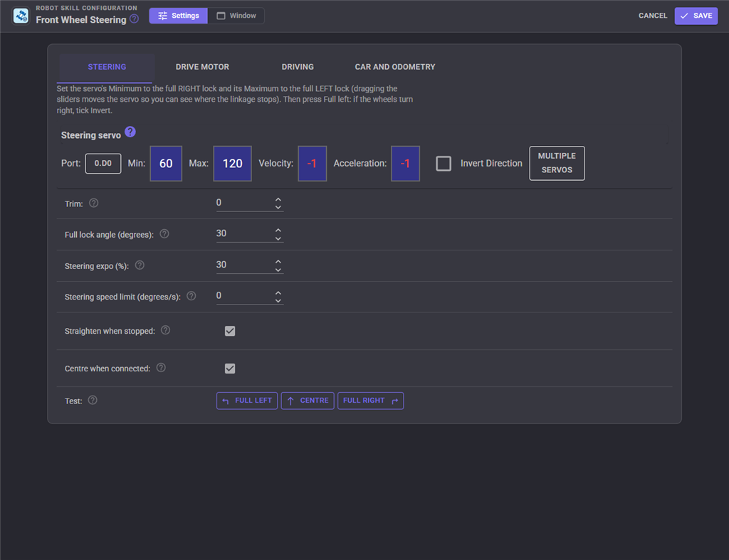Increase Full lock angle with up arrow
This screenshot has width=729, height=560.
[x=278, y=230]
